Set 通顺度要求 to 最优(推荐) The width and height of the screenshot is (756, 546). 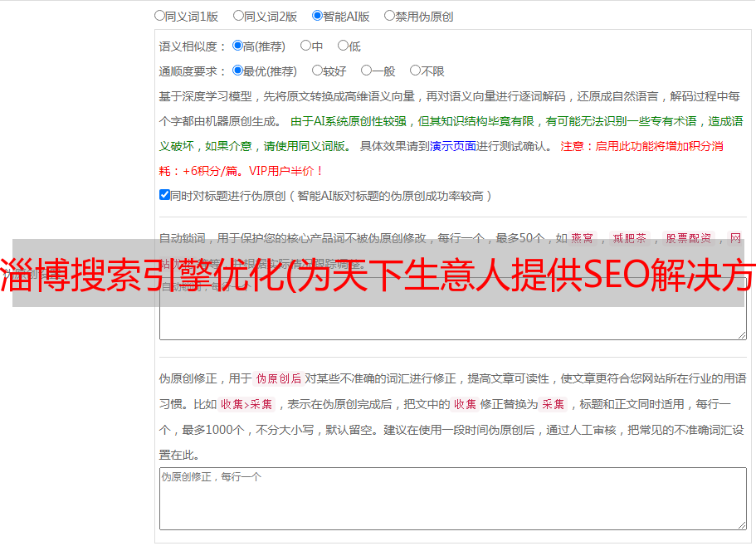[x=237, y=71]
